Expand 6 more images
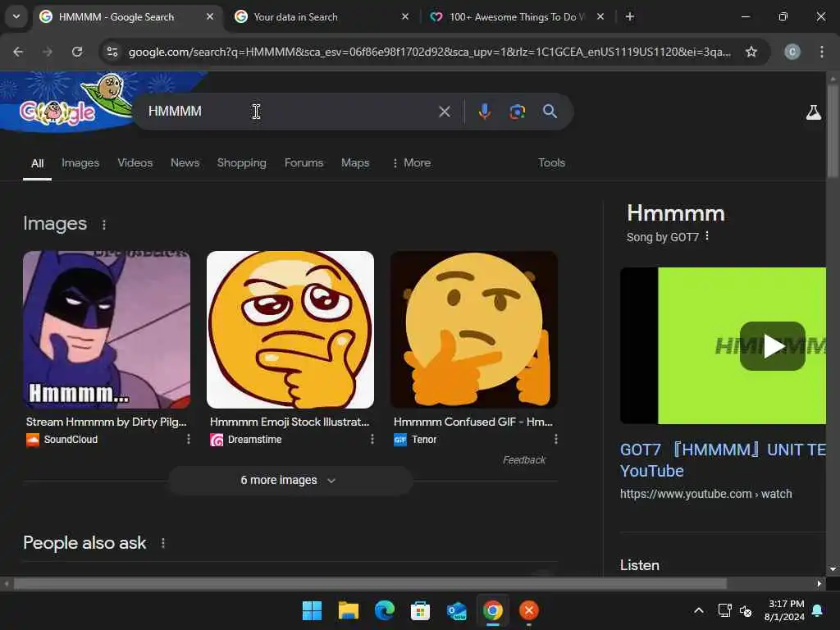The image size is (840, 630). point(290,481)
